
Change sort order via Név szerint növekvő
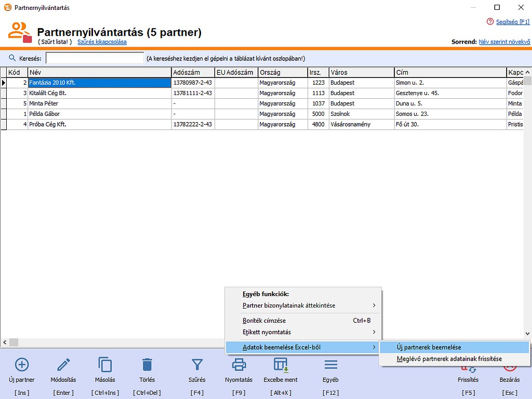504,42
